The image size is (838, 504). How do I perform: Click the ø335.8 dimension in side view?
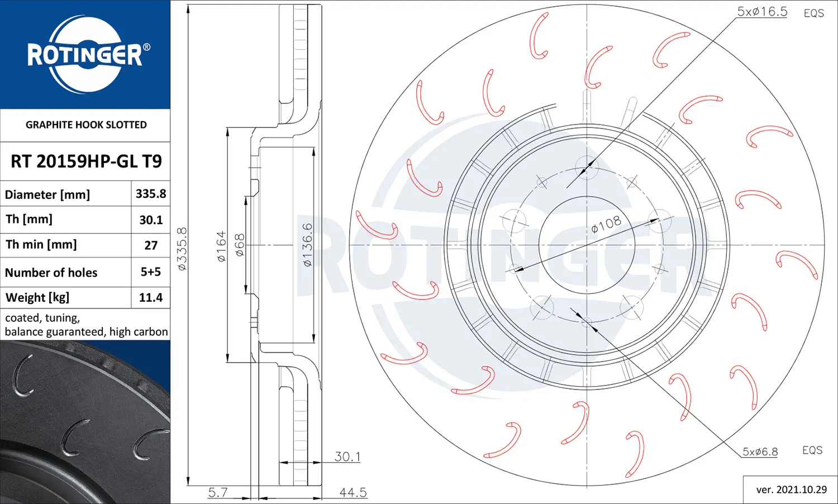(x=182, y=249)
